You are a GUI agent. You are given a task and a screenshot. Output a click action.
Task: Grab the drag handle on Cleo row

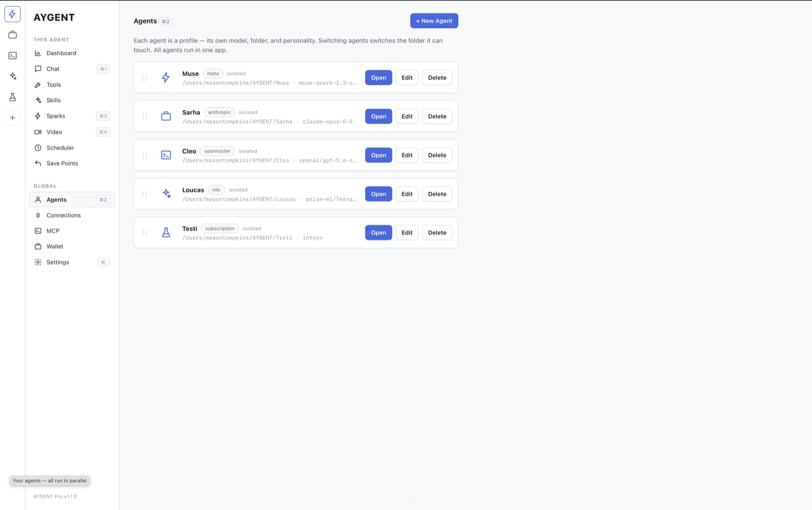(145, 155)
